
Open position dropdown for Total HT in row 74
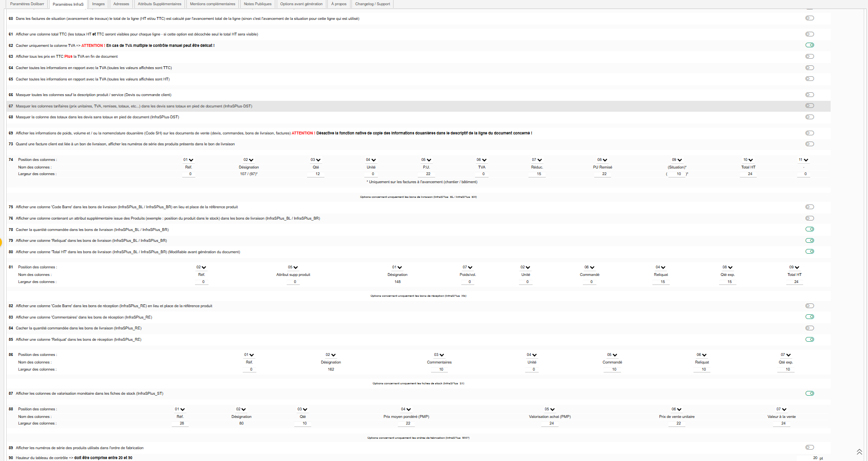(748, 160)
